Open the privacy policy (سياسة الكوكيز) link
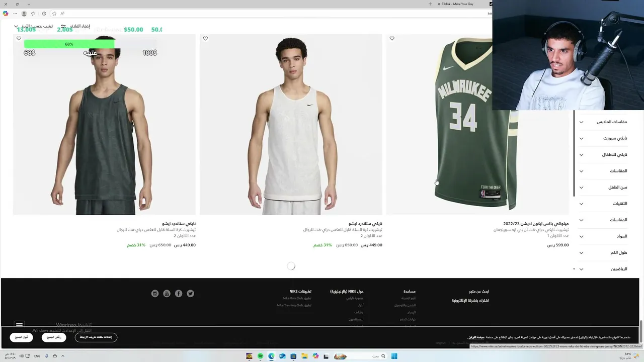The height and width of the screenshot is (362, 644). pyautogui.click(x=476, y=337)
